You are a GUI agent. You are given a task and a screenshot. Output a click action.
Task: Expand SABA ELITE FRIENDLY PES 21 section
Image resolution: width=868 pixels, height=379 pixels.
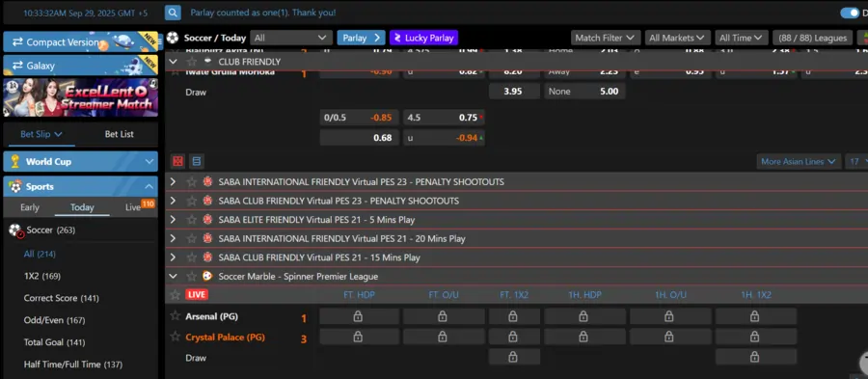[174, 220]
